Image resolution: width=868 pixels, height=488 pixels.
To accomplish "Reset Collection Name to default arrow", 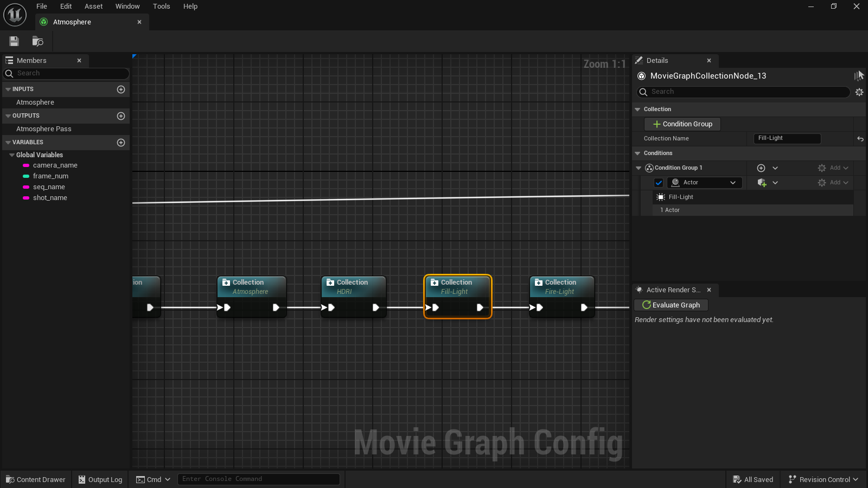I will point(860,139).
